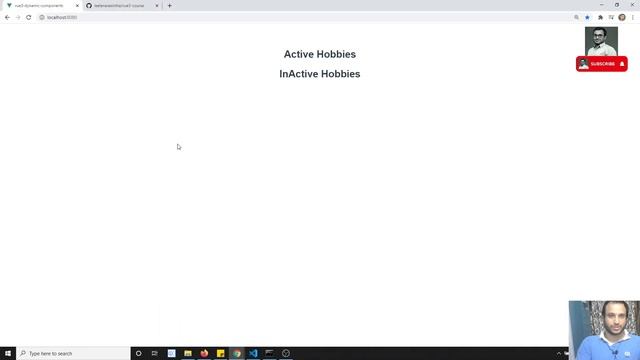Image resolution: width=640 pixels, height=360 pixels.
Task: Open a new browser tab
Action: [169, 6]
